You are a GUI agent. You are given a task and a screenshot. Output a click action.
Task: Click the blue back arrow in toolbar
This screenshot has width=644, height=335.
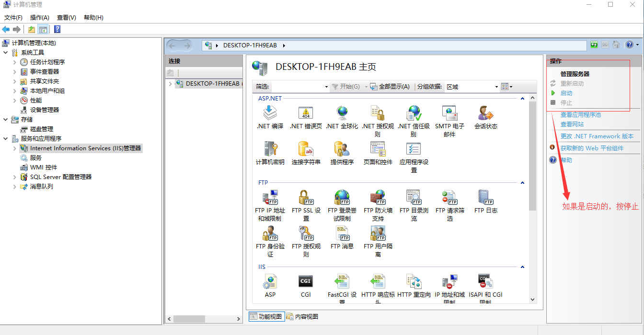6,29
